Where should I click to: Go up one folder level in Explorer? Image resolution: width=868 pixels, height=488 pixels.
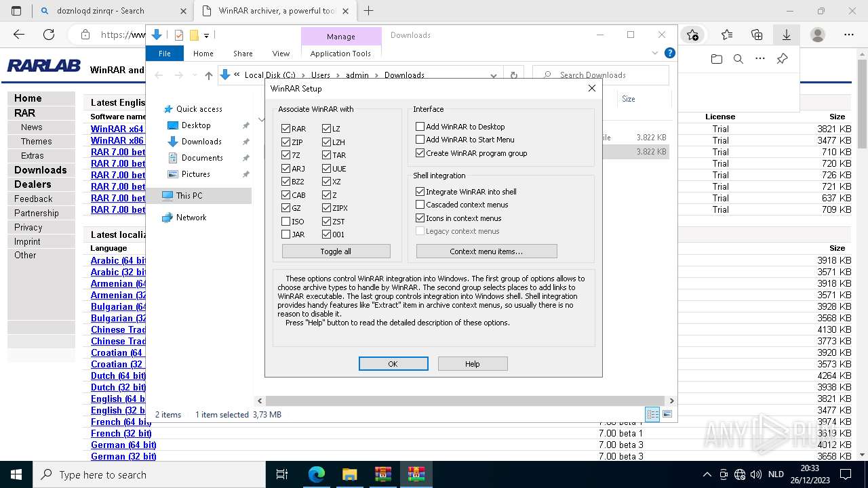tap(209, 75)
